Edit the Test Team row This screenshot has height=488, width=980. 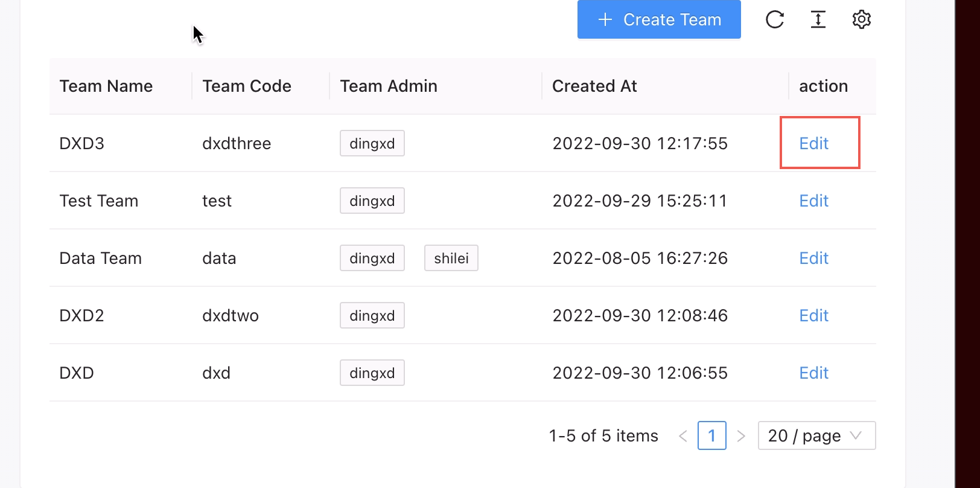[x=813, y=201]
